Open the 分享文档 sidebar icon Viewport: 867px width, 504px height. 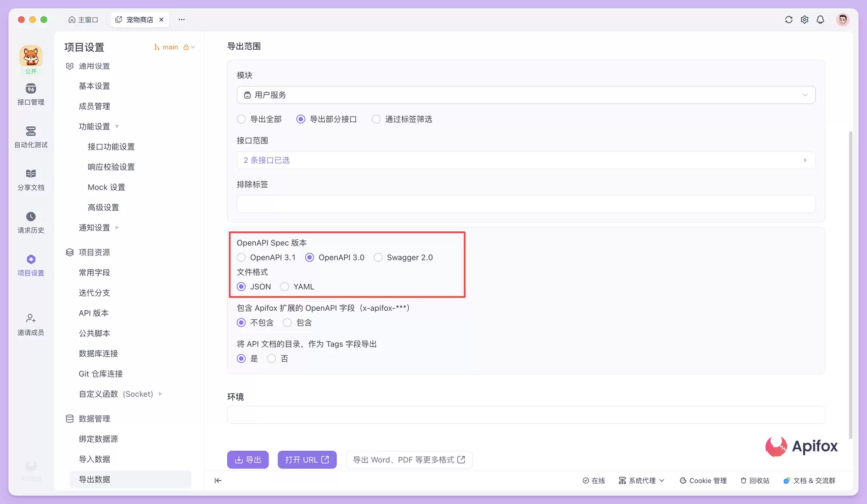tap(31, 174)
